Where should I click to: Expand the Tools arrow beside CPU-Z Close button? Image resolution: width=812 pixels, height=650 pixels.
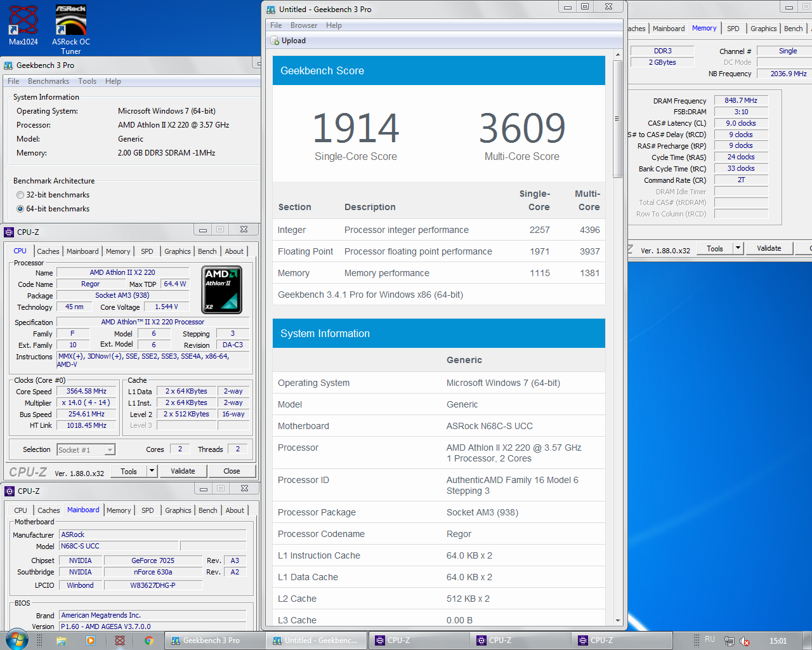click(152, 471)
